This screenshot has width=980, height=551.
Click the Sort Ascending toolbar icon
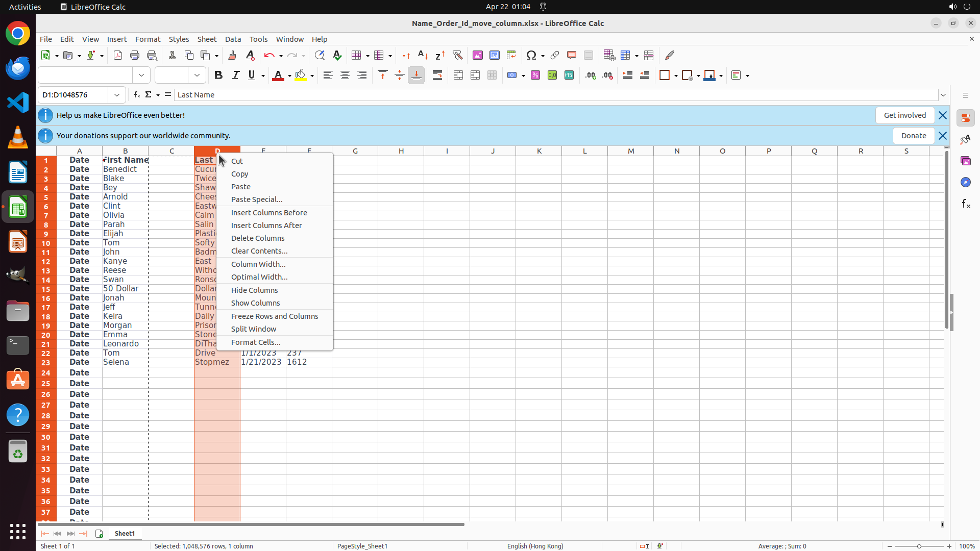423,55
